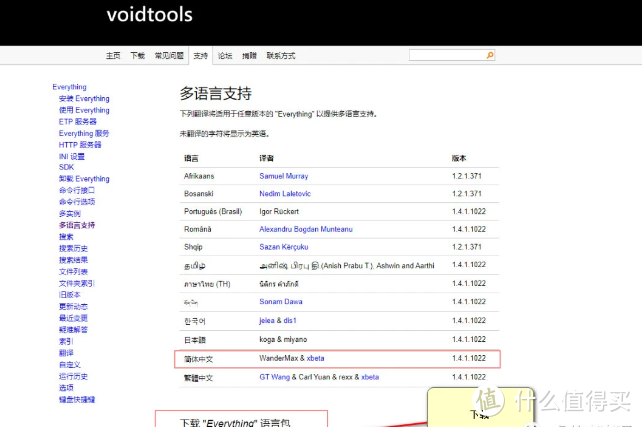Click the voidtools logo title

(149, 15)
